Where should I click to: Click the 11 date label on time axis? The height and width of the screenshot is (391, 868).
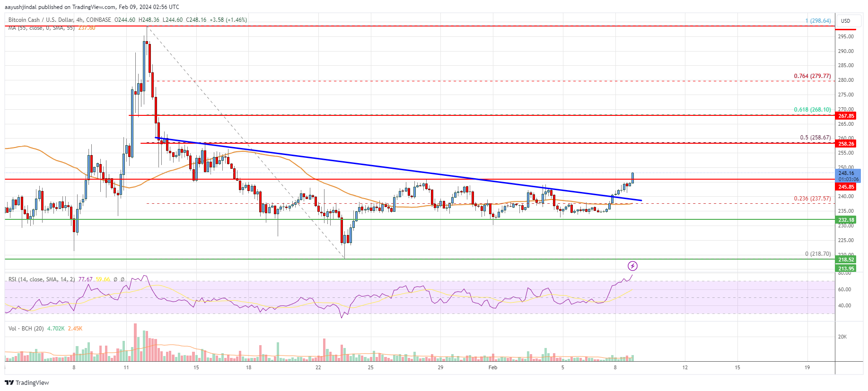point(126,367)
